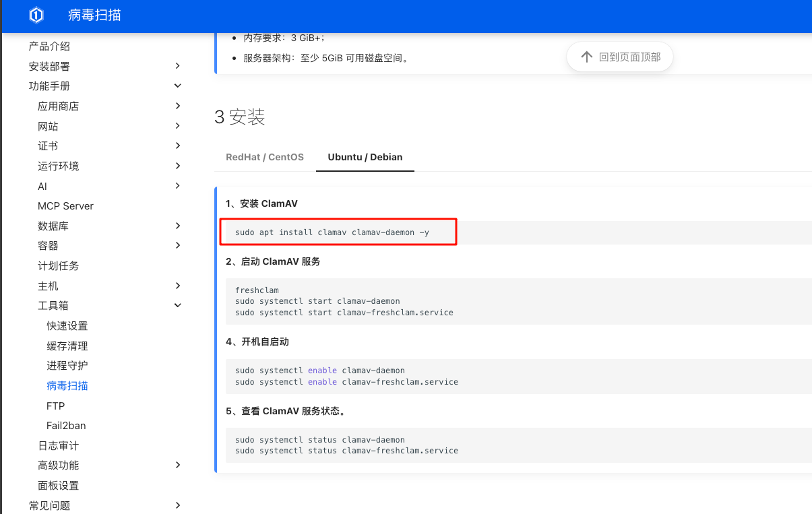The height and width of the screenshot is (514, 812).
Task: Open 日志审计 in the sidebar
Action: pos(58,446)
